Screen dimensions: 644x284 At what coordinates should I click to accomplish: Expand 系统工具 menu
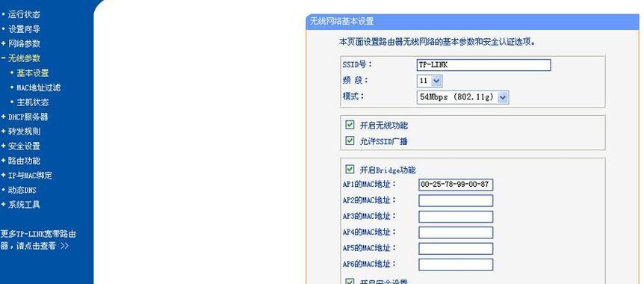(24, 204)
